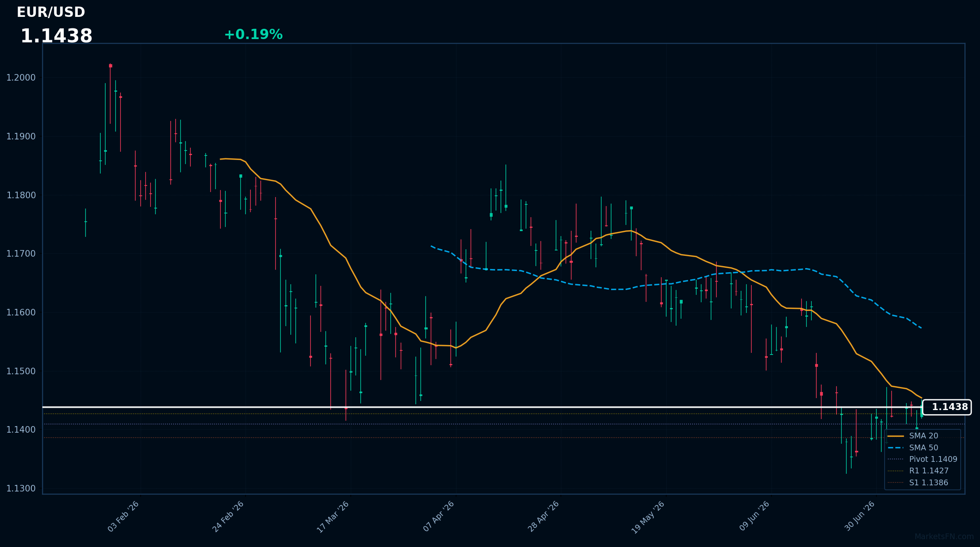
Task: Click the 1.1700 y-axis label
Action: [x=21, y=254]
